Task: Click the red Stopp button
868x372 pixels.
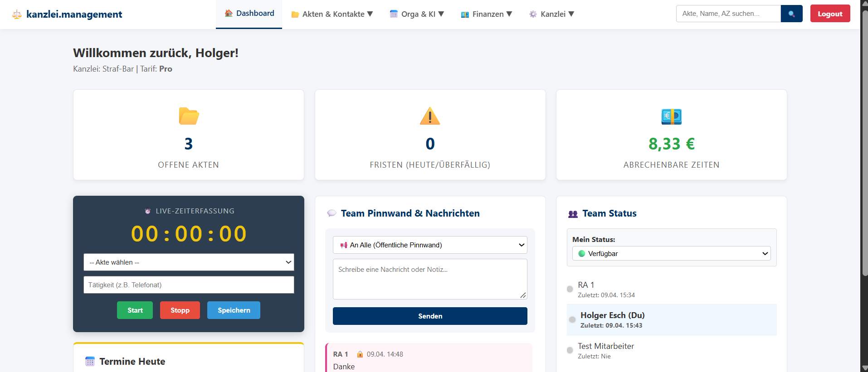Action: click(180, 310)
